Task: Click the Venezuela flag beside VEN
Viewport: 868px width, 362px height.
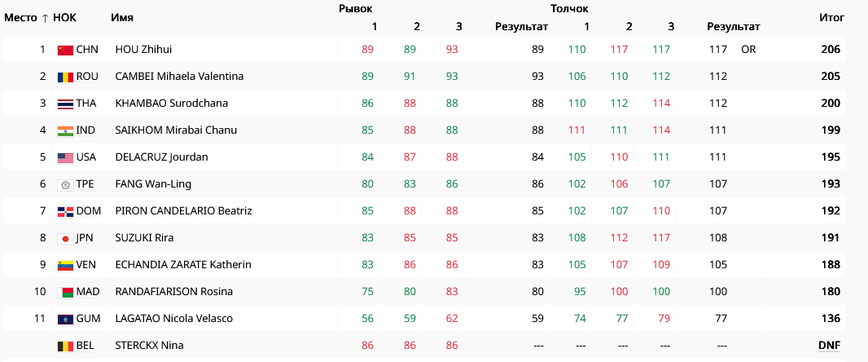Action: pyautogui.click(x=65, y=265)
